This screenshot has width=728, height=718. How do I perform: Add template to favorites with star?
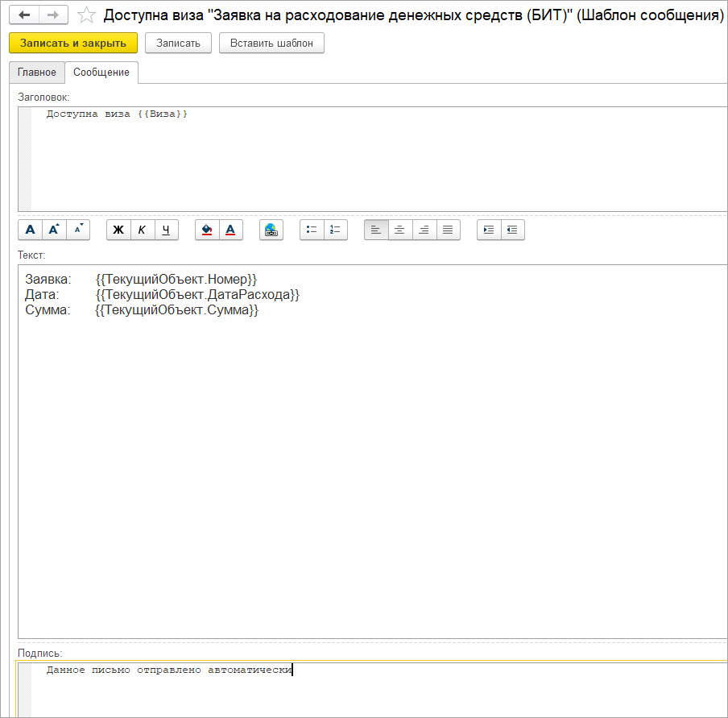click(x=86, y=15)
